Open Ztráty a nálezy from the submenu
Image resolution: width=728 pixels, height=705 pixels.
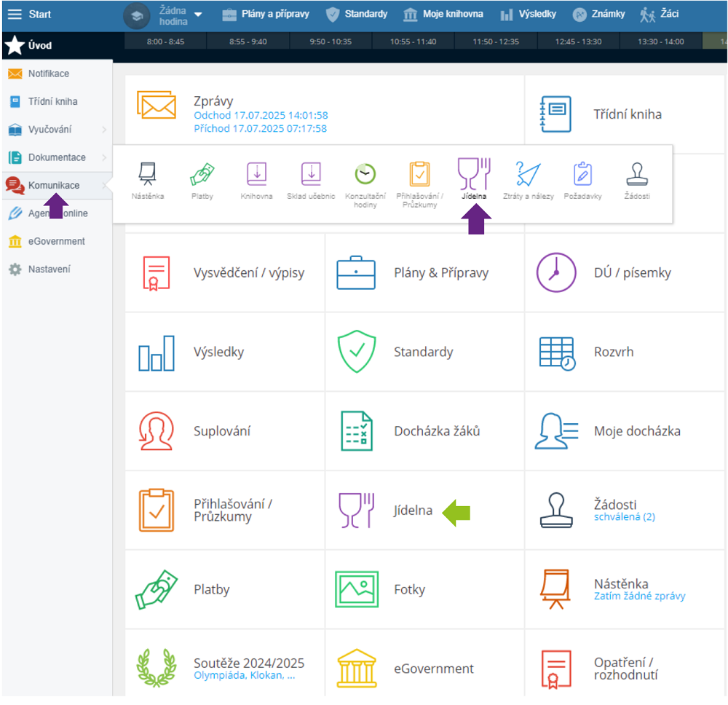click(x=528, y=176)
